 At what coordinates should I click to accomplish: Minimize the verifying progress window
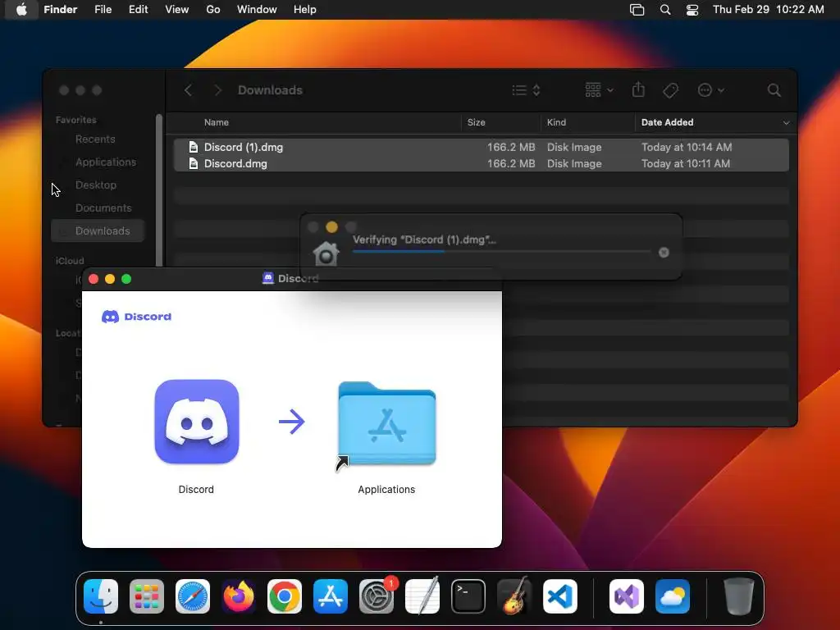(x=331, y=227)
